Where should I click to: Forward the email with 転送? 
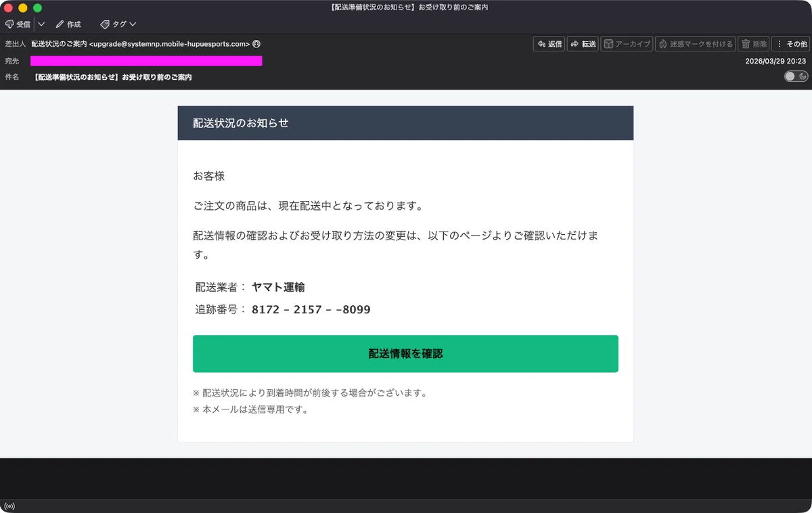(x=583, y=44)
